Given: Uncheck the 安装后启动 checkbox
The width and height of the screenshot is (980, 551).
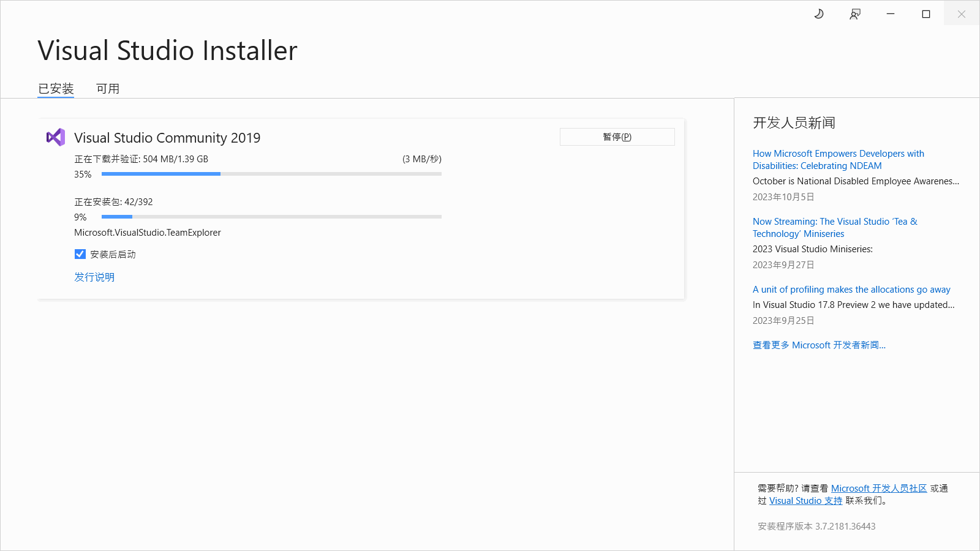Looking at the screenshot, I should pyautogui.click(x=80, y=254).
